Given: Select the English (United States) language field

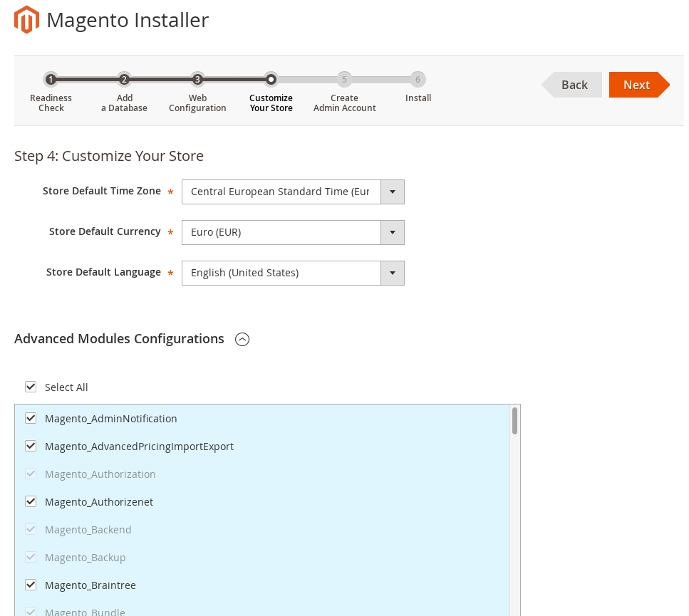Looking at the screenshot, I should pyautogui.click(x=293, y=273).
